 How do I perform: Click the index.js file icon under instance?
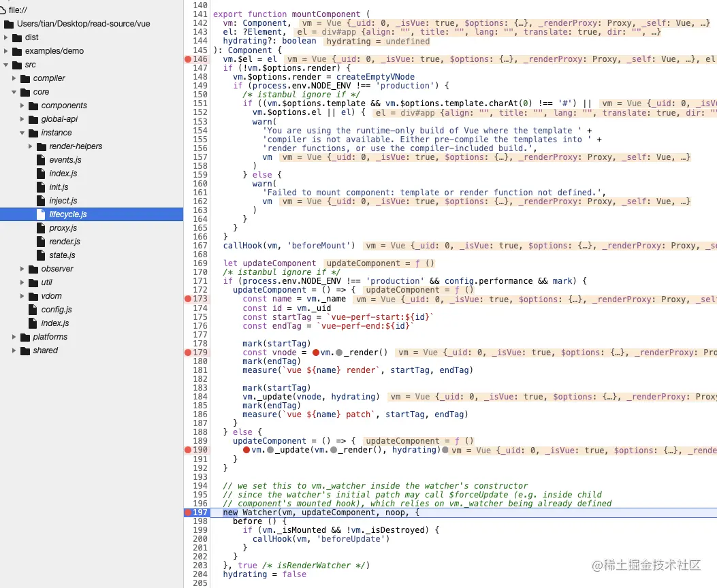click(x=41, y=174)
